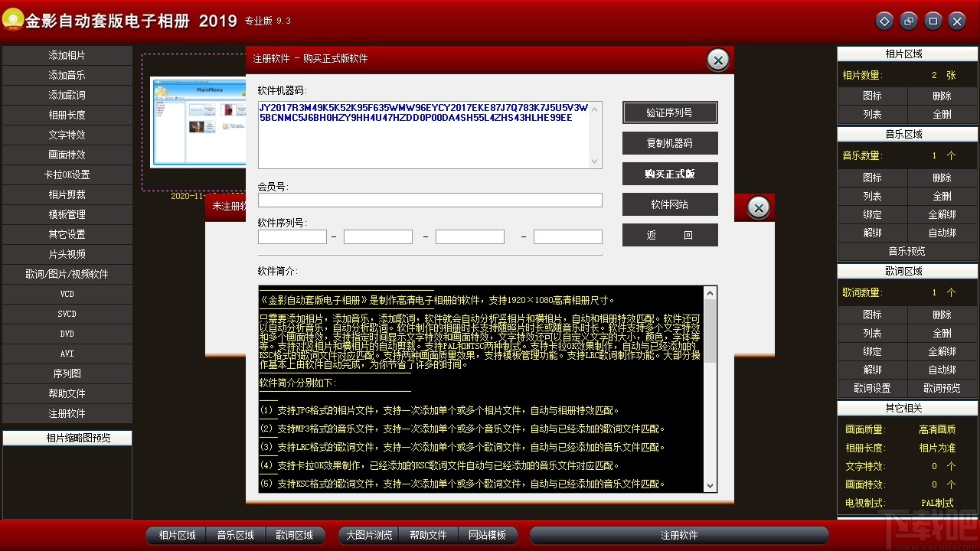Open 文字特效 in the sidebar
Viewport: 980px width, 551px height.
(67, 135)
